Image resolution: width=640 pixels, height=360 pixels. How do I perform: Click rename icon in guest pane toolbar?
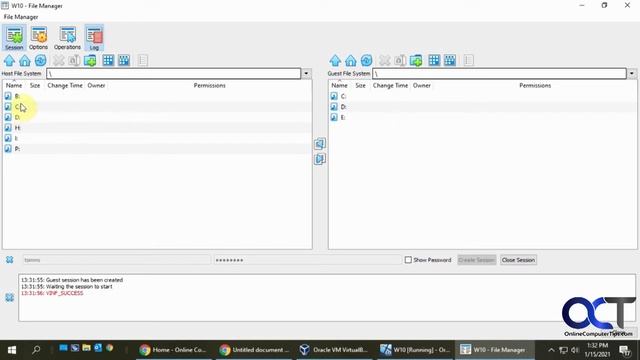400,60
